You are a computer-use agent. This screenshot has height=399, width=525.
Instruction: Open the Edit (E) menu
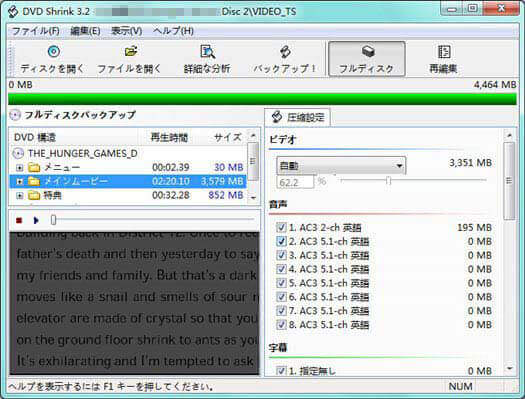tap(85, 31)
